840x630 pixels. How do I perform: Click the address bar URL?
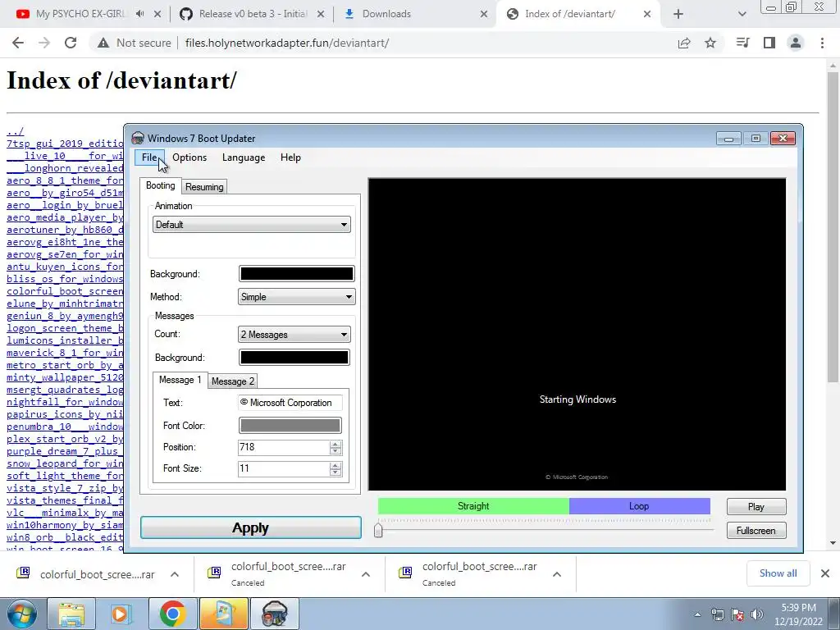click(287, 43)
